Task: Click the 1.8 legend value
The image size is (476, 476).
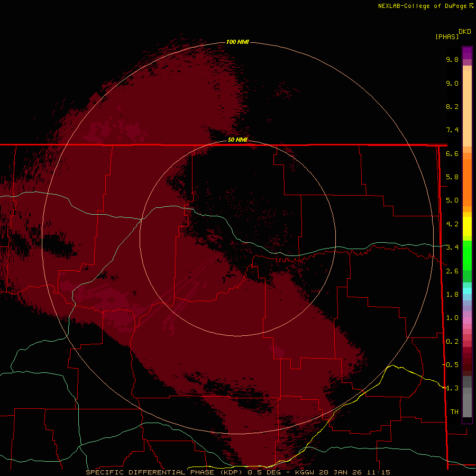Action: tap(452, 295)
